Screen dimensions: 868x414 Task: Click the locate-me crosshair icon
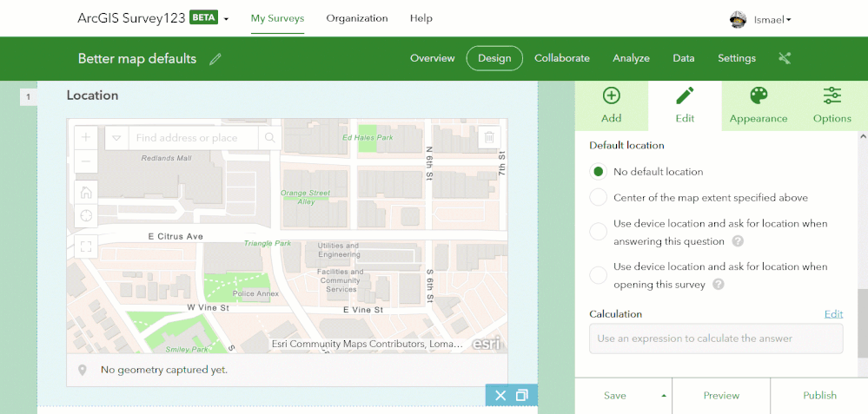[86, 215]
